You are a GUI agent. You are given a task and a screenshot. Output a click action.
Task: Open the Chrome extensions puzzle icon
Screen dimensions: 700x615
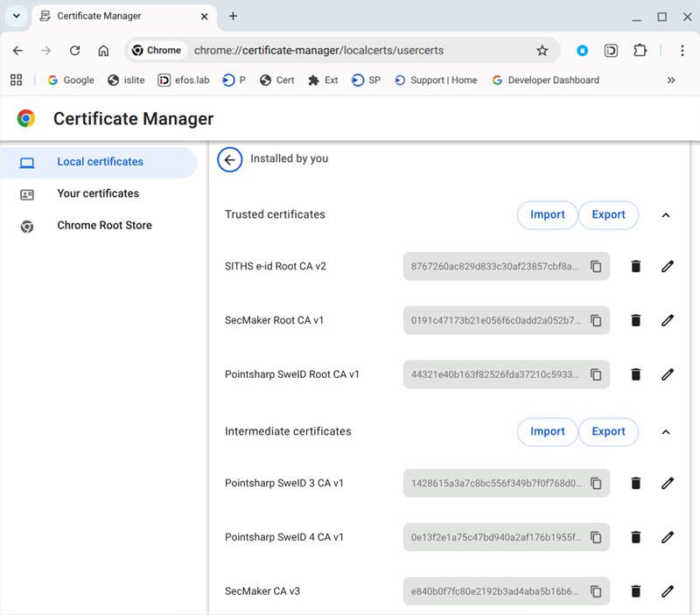tap(640, 51)
